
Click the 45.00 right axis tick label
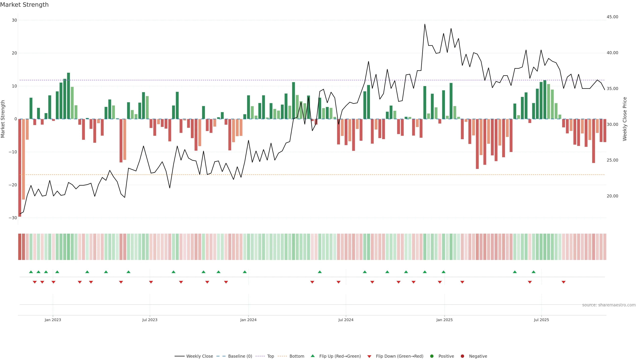612,17
